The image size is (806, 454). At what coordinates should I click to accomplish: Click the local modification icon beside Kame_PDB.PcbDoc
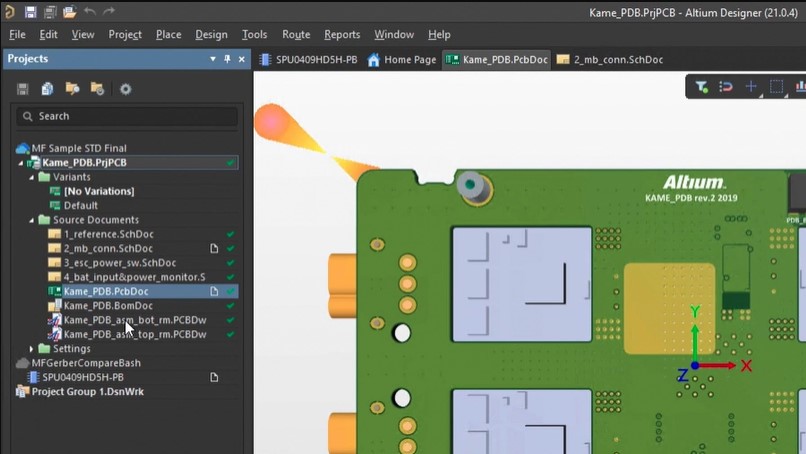click(214, 292)
